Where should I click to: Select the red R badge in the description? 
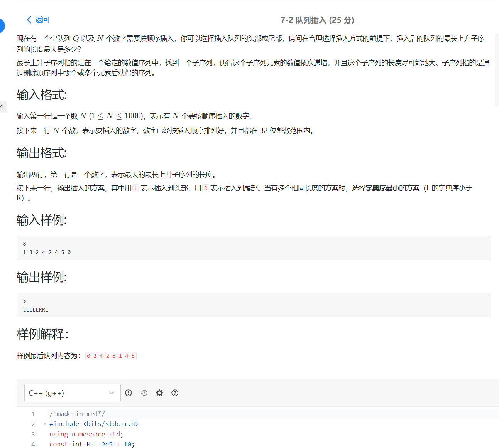(x=206, y=188)
